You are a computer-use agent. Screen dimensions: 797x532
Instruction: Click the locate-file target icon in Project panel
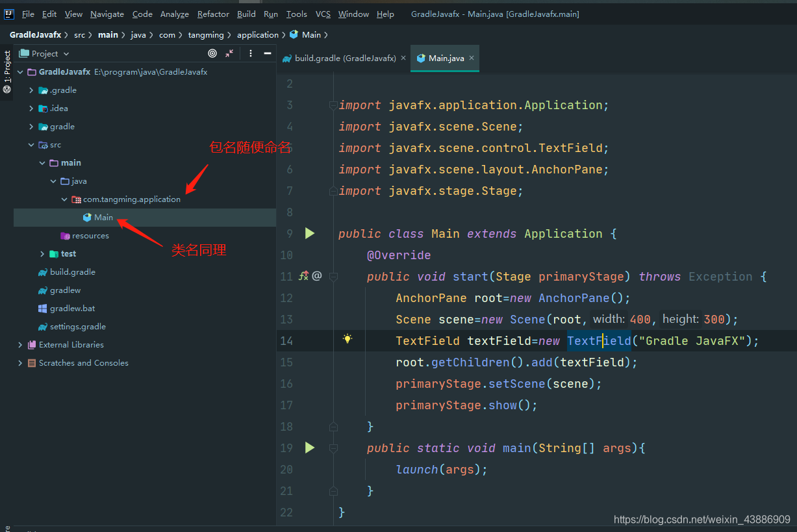[x=212, y=53]
